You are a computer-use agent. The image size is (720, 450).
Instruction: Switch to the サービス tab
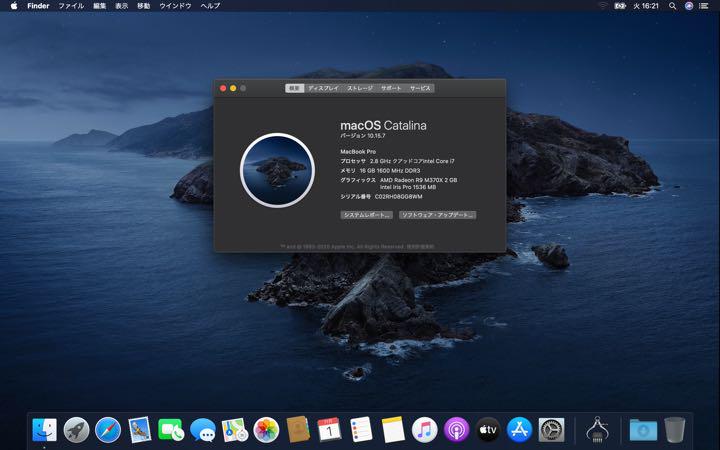(420, 88)
